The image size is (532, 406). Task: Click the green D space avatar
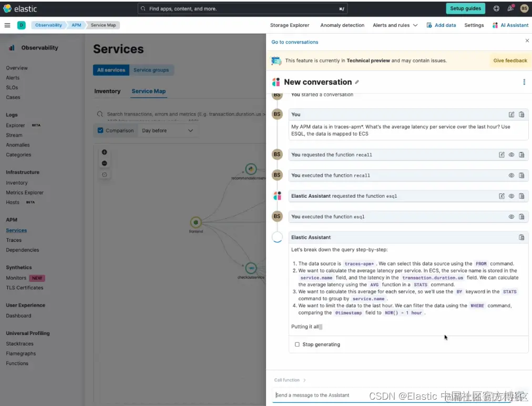click(21, 25)
